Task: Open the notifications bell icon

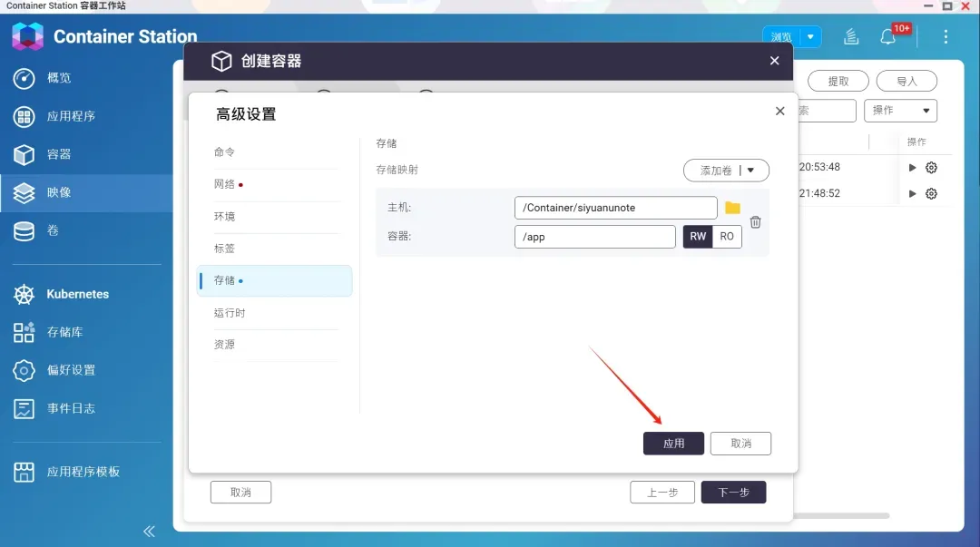Action: pos(888,37)
